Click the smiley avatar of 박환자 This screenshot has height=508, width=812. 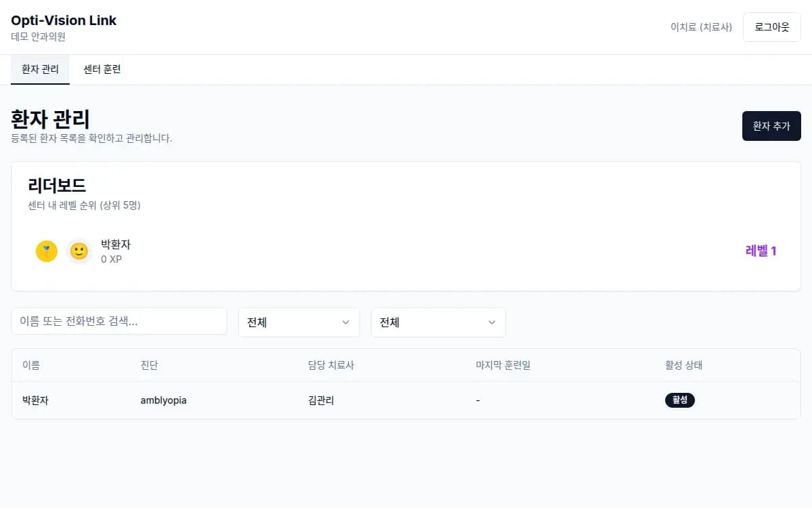point(79,251)
